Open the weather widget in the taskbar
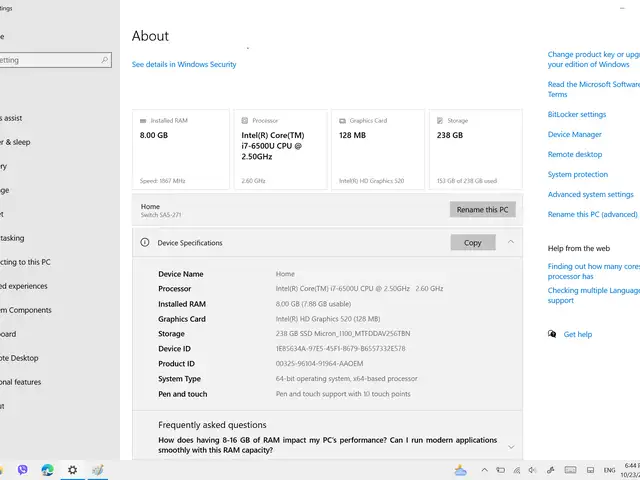The image size is (640, 480). tap(460, 470)
